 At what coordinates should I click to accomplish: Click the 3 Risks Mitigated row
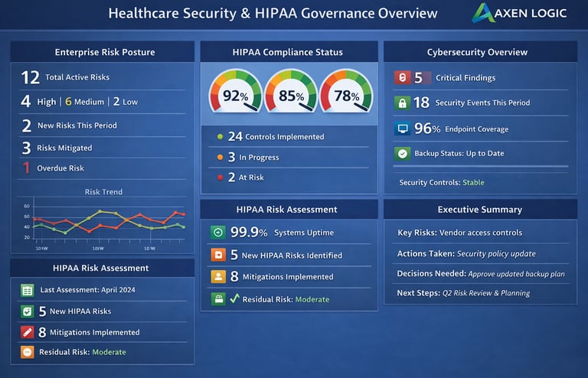point(102,148)
